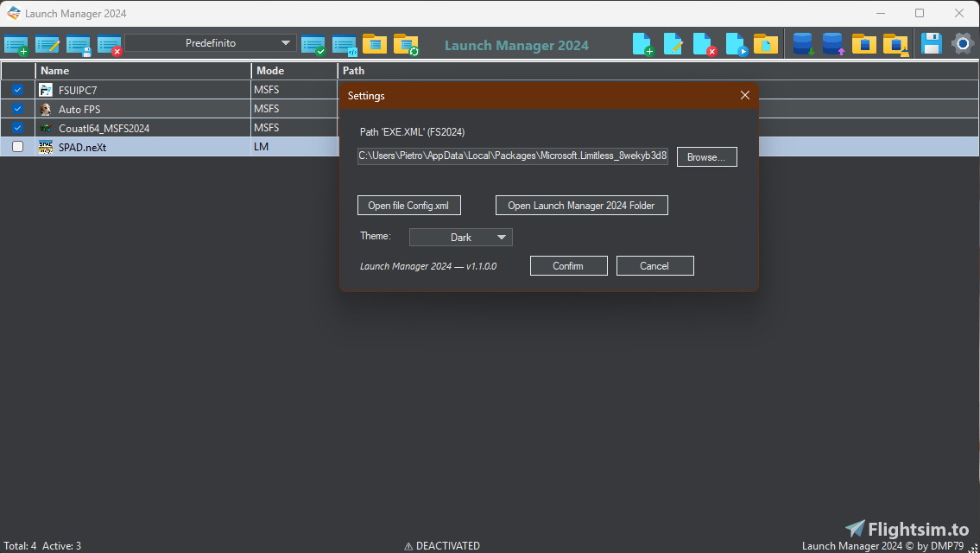Click the Launch Manager app logo in title bar
The image size is (980, 553).
13,13
